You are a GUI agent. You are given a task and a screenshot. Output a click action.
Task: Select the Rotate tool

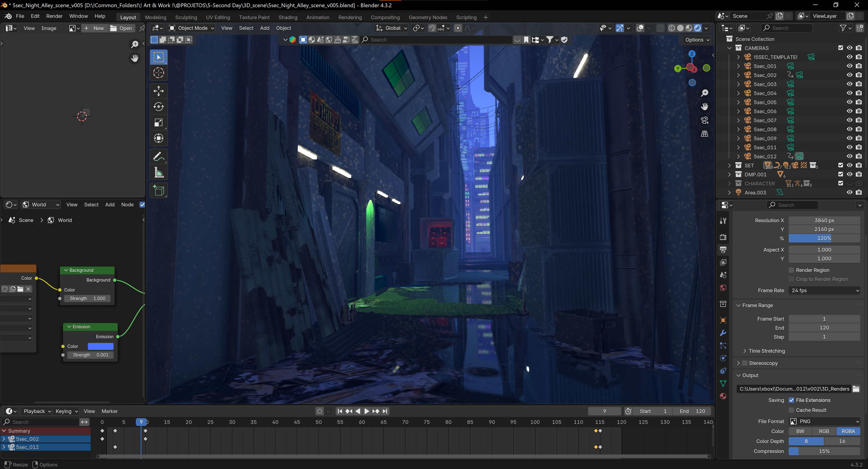coord(158,107)
